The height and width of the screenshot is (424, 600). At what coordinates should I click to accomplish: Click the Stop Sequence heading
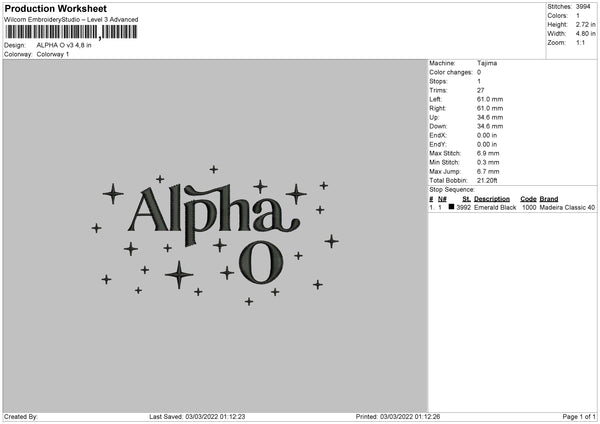click(x=452, y=189)
